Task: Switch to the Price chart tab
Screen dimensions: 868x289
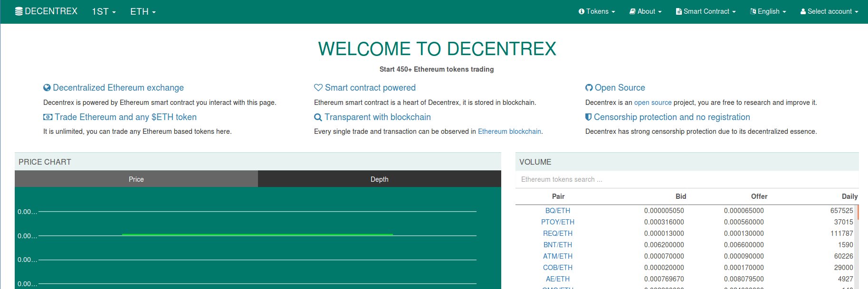Action: 136,179
